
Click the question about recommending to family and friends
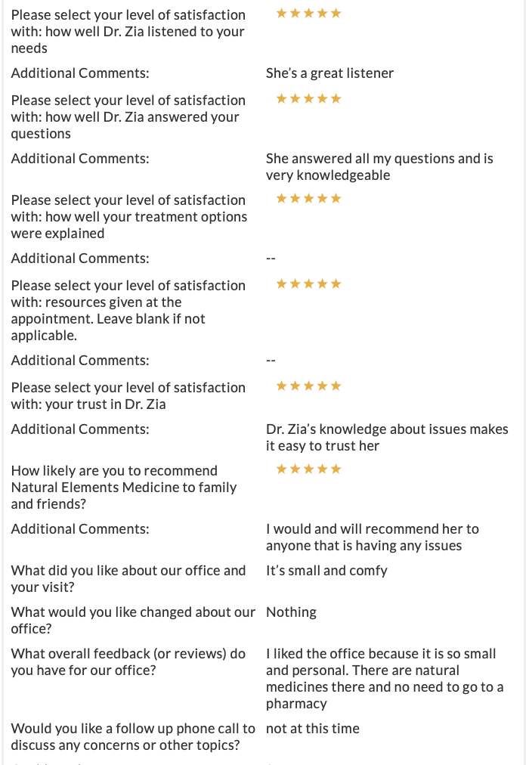124,487
